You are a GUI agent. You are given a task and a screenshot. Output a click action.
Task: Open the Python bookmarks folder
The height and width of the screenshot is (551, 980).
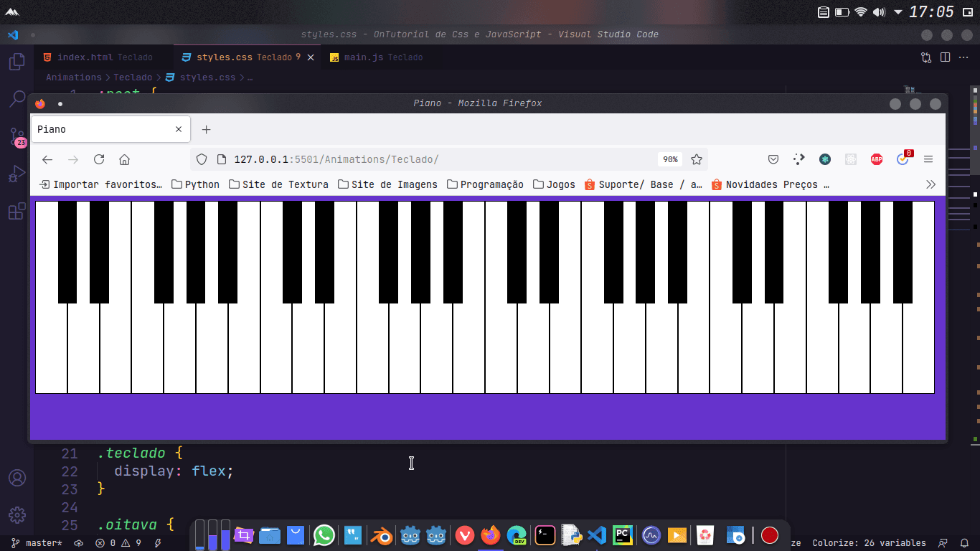(195, 184)
